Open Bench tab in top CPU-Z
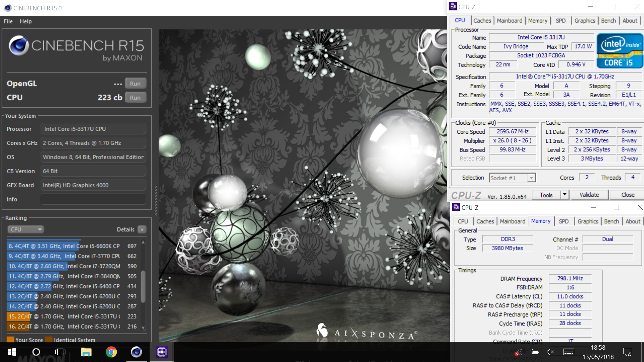 [x=608, y=20]
